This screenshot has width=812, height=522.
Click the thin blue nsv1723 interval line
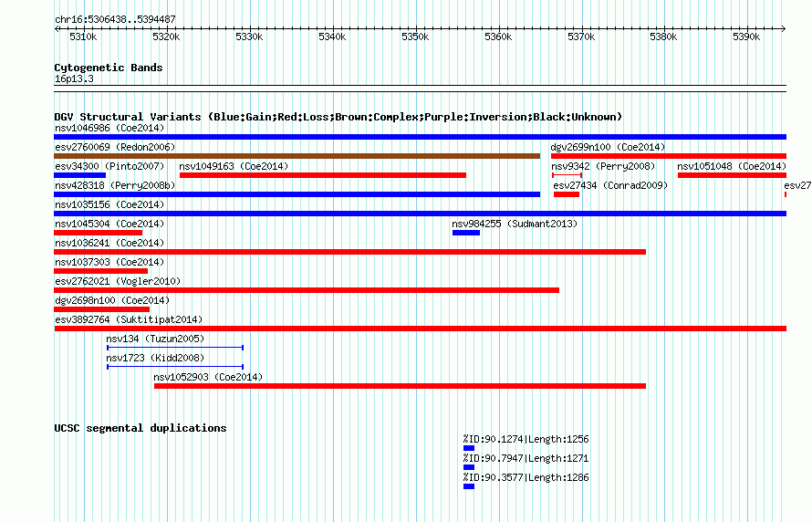point(175,367)
